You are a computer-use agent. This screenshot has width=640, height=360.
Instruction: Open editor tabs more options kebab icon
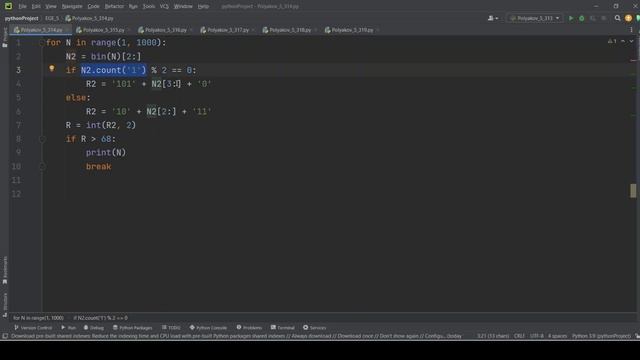point(631,30)
